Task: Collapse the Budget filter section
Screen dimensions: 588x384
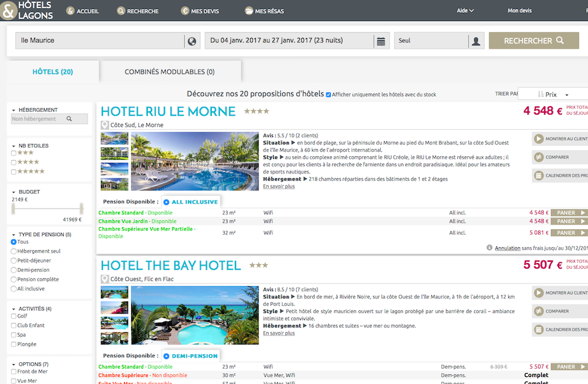Action: 13,192
